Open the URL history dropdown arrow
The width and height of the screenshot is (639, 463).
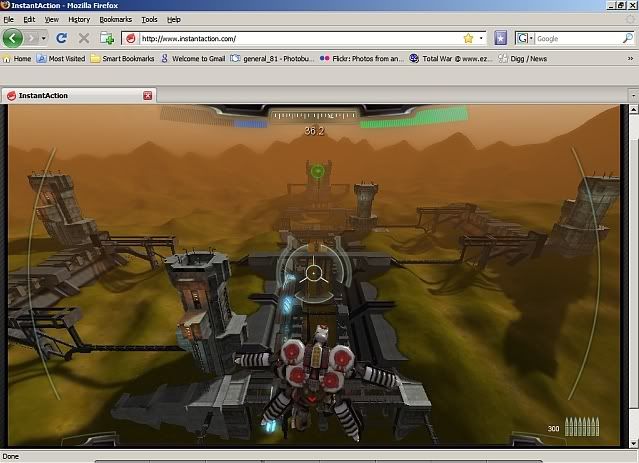[481, 38]
